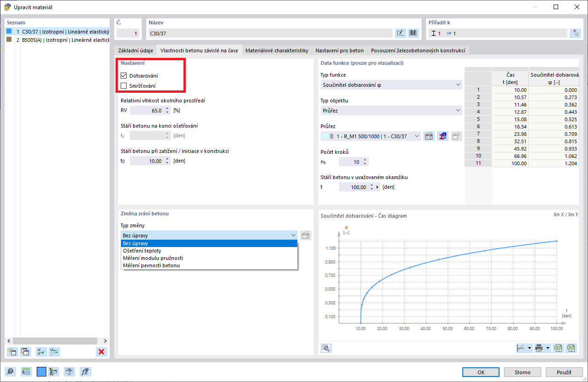The width and height of the screenshot is (588, 382).
Task: Select the C30/37 material in the list
Action: click(57, 31)
